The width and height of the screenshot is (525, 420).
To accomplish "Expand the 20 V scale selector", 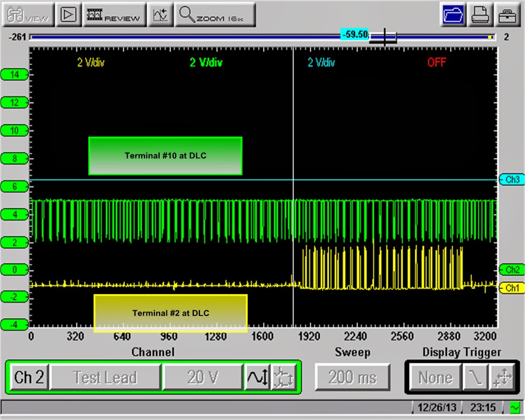I will (x=202, y=377).
